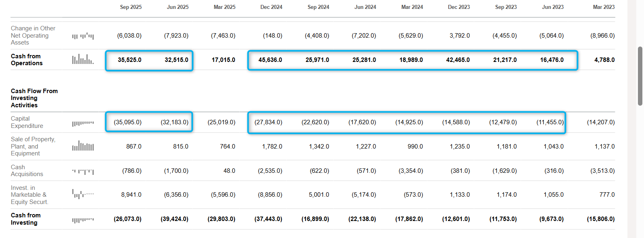Select the Capital Expenditure row label
The image size is (644, 238).
pyautogui.click(x=27, y=122)
